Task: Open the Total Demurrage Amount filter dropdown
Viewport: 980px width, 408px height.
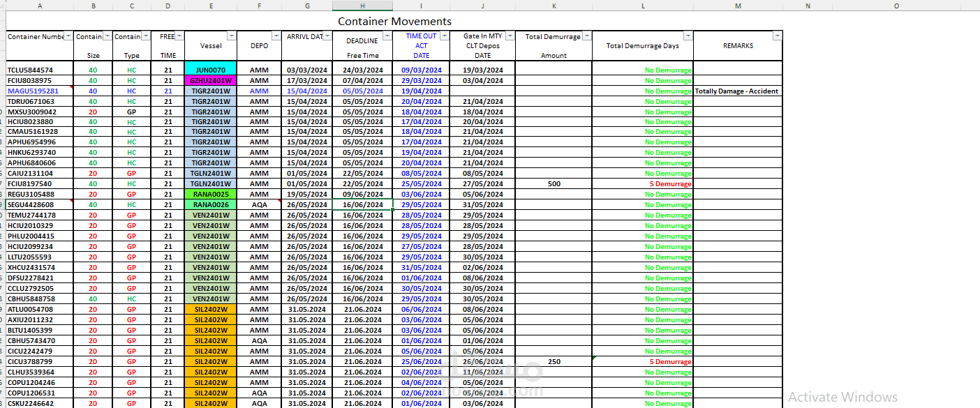Action: (587, 36)
